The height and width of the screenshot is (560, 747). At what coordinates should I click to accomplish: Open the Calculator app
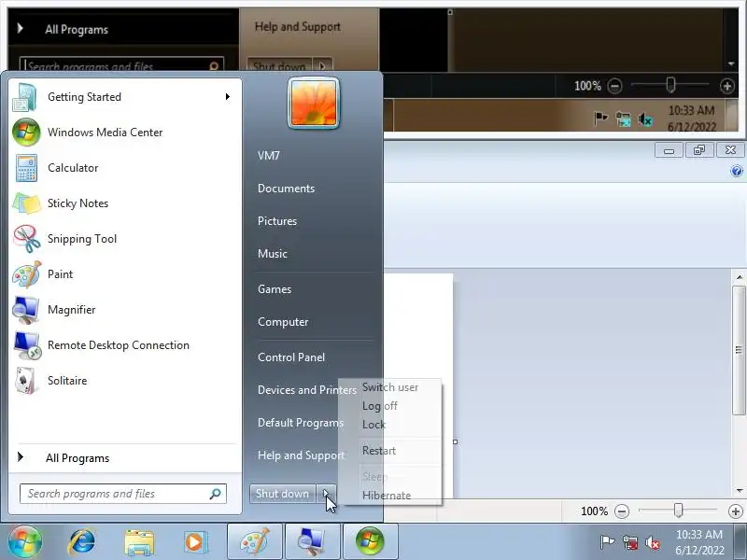[125, 168]
